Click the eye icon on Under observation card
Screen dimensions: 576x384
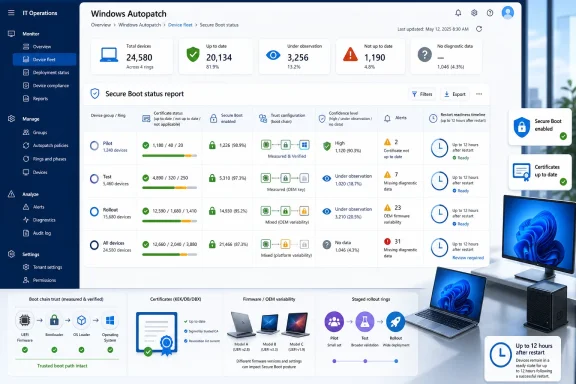click(273, 55)
